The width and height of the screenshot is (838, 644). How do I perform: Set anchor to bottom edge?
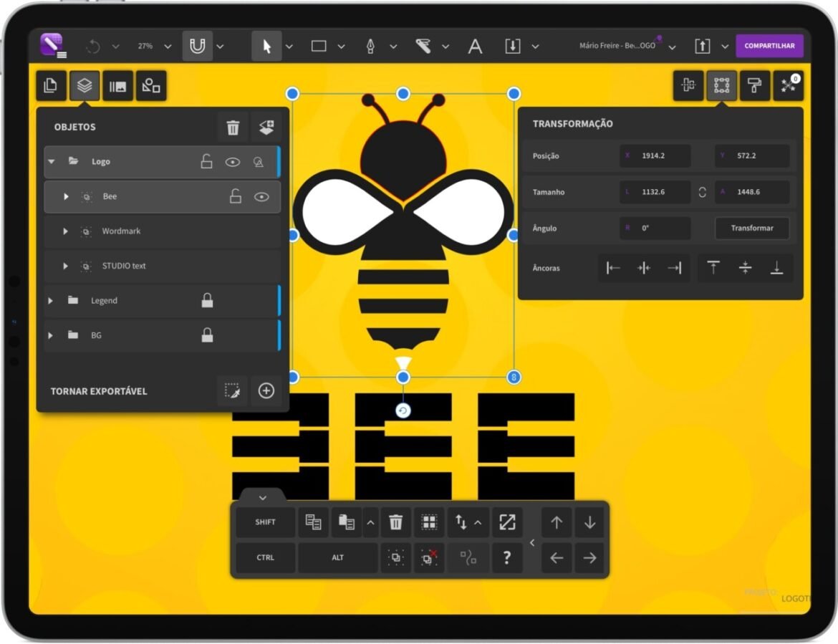pos(776,268)
